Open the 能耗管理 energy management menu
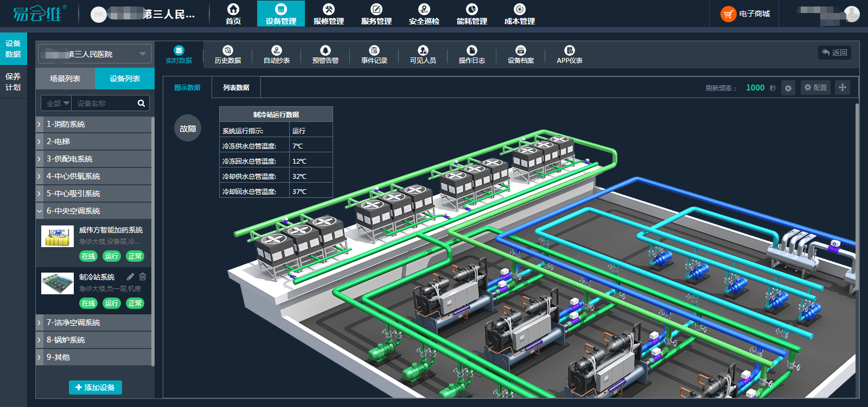 point(472,14)
